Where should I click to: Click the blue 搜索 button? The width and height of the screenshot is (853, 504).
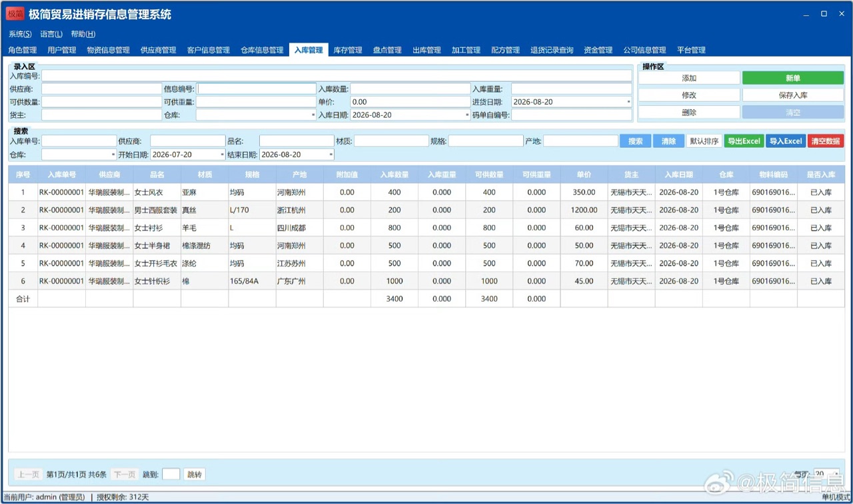click(635, 141)
